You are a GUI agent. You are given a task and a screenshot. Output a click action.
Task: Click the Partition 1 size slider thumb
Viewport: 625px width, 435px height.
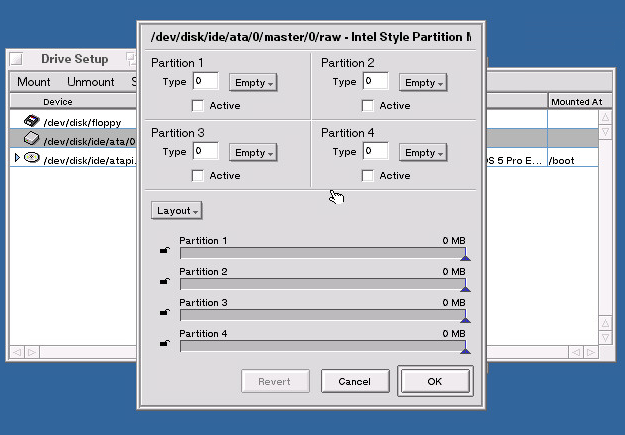(x=465, y=258)
